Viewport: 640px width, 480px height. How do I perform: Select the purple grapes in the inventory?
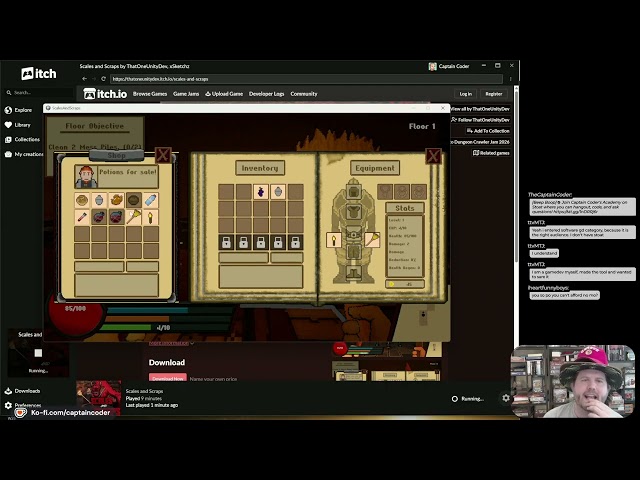point(261,191)
